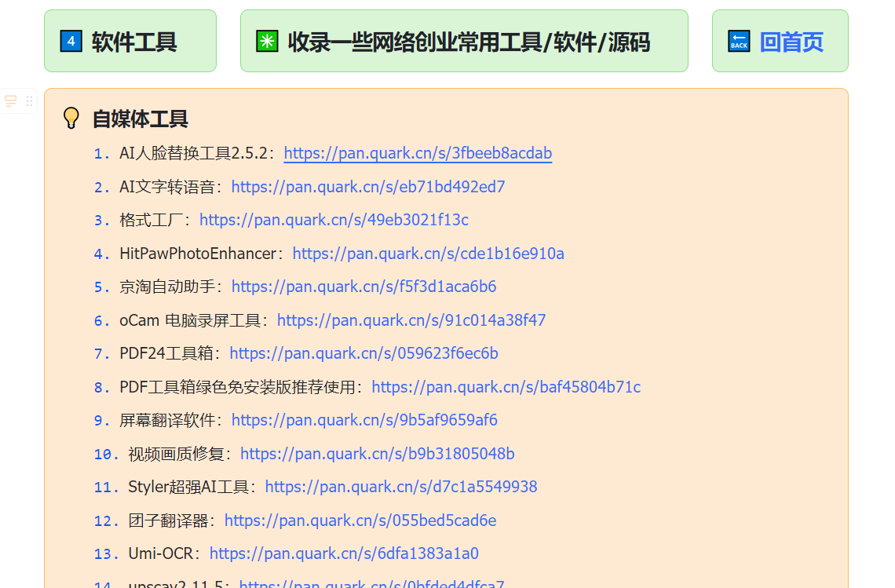Open the 格式工厂 download link
This screenshot has height=588, width=895.
(334, 220)
